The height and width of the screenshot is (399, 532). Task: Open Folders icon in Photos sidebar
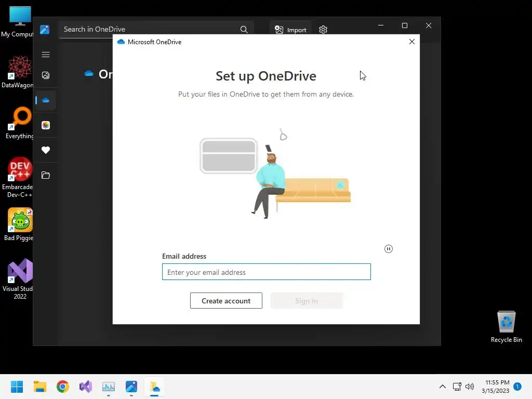tap(46, 175)
